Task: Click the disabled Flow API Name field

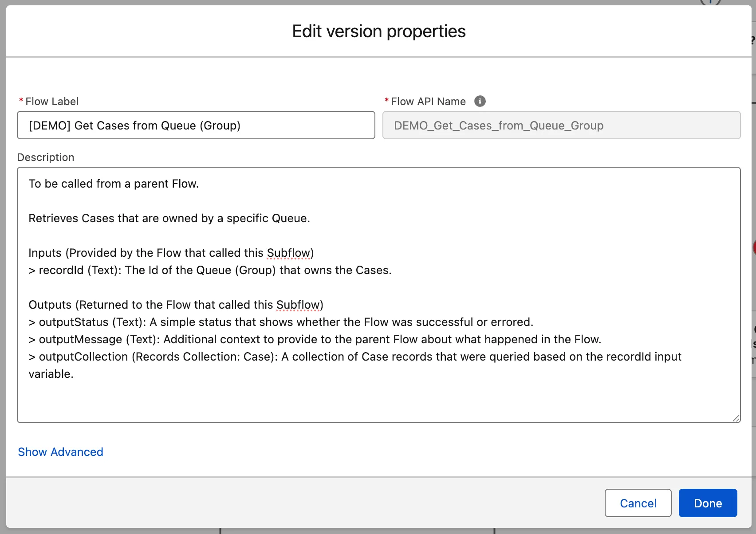Action: (x=561, y=126)
